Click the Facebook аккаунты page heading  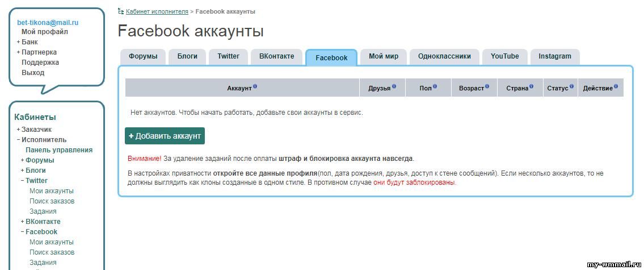tap(191, 31)
